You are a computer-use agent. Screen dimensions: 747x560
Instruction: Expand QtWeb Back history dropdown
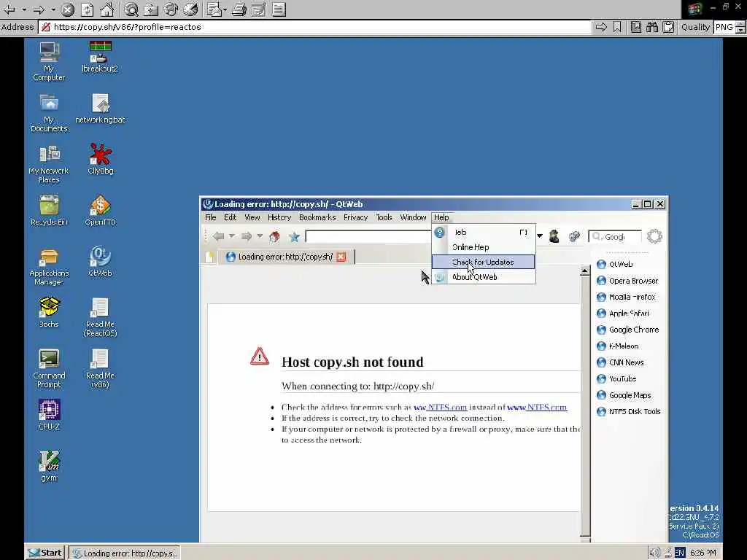232,236
